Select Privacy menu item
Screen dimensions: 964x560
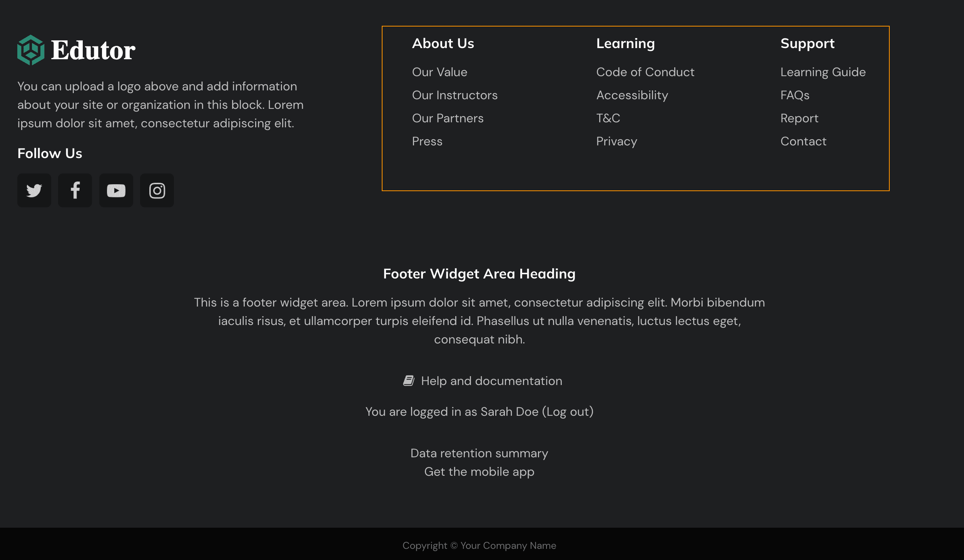(x=616, y=141)
